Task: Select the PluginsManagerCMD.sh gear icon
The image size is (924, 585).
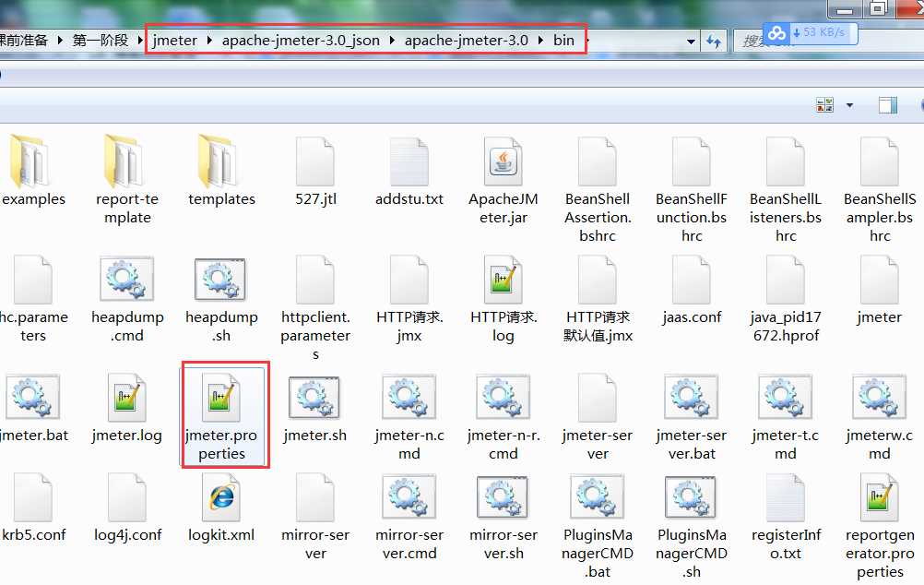Action: (691, 496)
